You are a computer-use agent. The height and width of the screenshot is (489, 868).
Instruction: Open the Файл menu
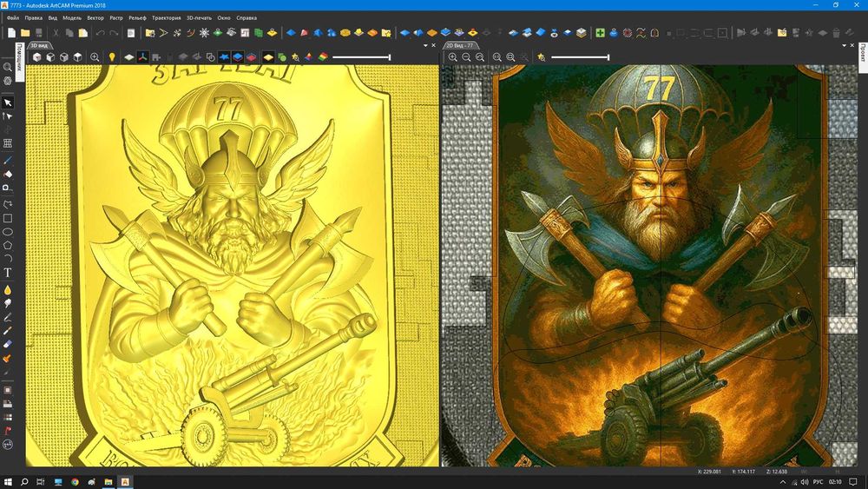pyautogui.click(x=13, y=17)
